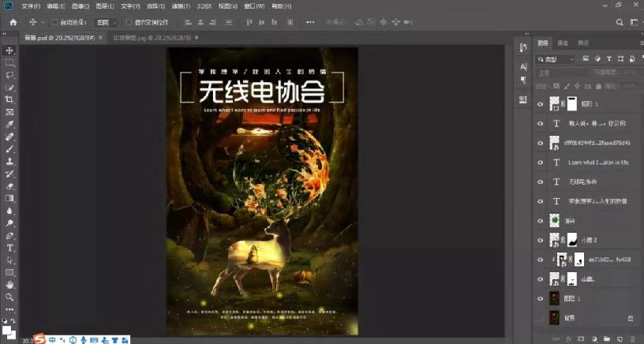Viewport: 644px width, 344px height.
Task: Open the workspace switcher icon at top right
Action: [633, 22]
